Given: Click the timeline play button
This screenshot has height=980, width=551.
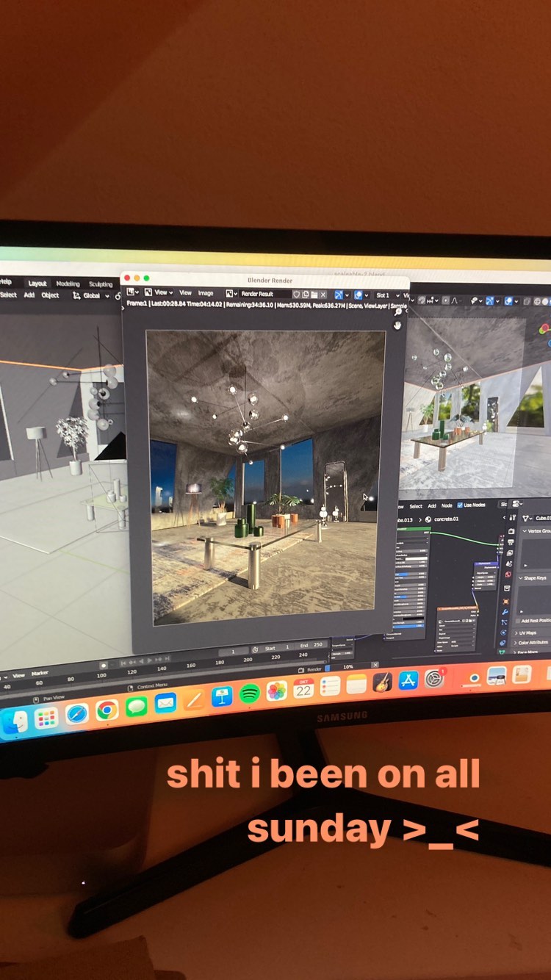Looking at the screenshot, I should (x=149, y=661).
